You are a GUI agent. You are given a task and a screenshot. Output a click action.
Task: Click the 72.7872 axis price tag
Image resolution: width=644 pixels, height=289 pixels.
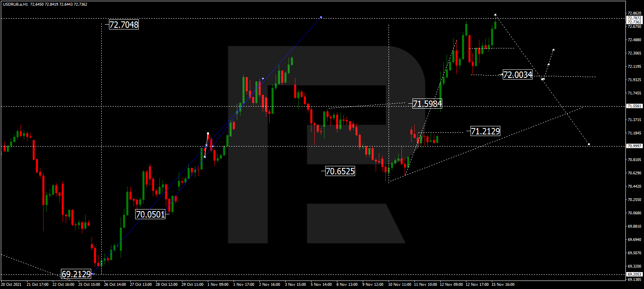634,18
